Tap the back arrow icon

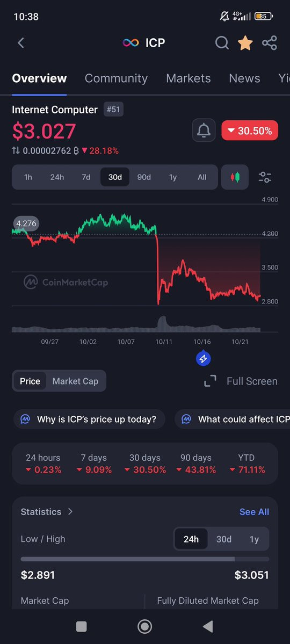point(21,43)
